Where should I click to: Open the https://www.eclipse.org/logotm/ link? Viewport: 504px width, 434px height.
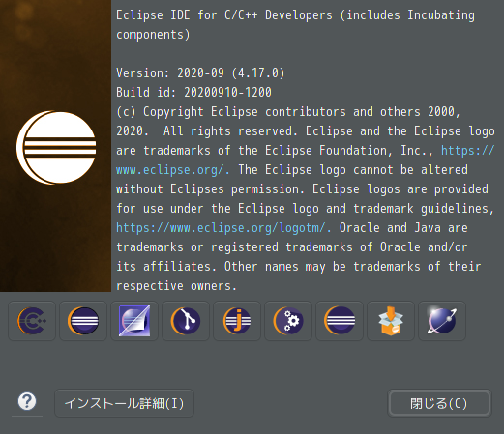click(223, 228)
